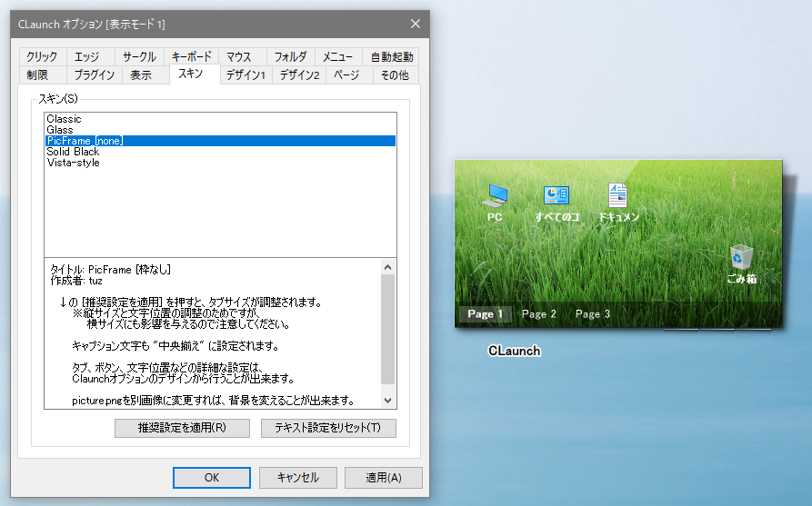The height and width of the screenshot is (506, 812).
Task: Select Page 1 tab in launcher
Action: tap(485, 314)
